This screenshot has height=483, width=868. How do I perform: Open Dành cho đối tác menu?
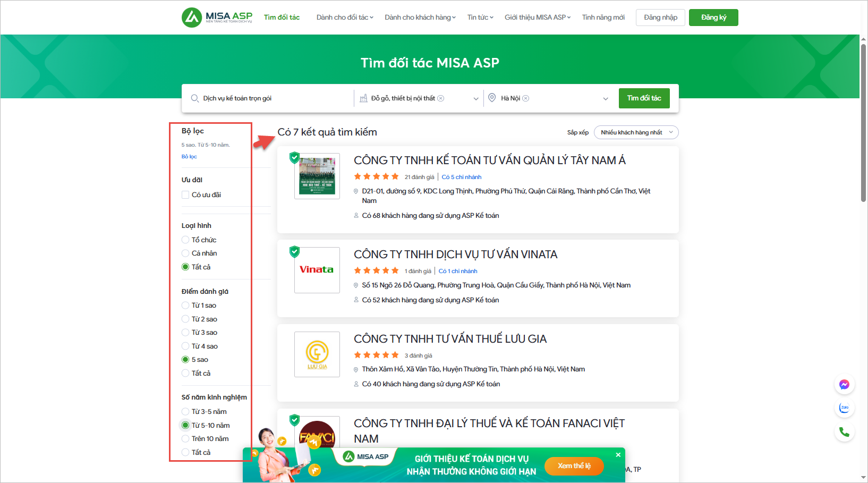[x=345, y=18]
